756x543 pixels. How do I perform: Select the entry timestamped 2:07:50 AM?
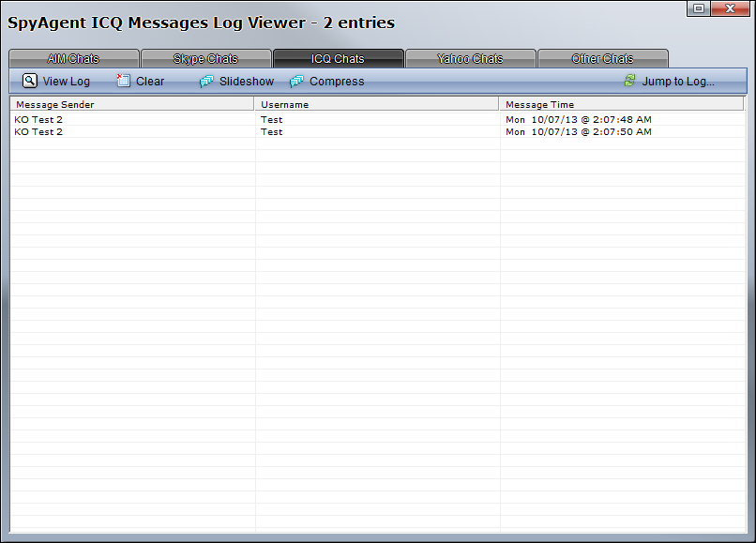click(578, 132)
